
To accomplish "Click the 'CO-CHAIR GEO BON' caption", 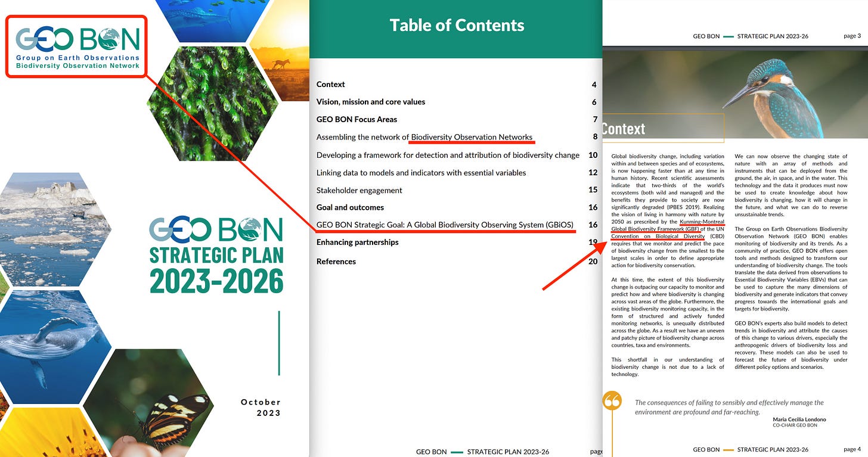I will tap(795, 425).
